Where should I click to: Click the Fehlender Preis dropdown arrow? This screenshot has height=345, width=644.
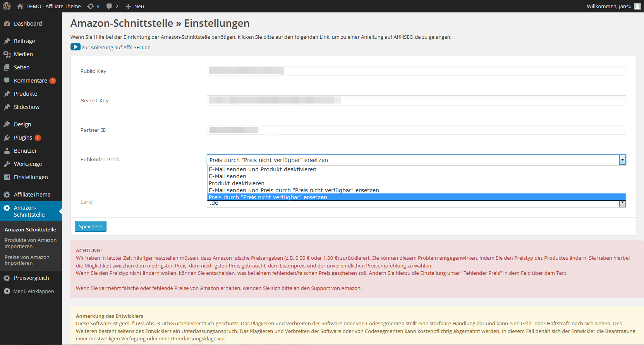pos(622,160)
